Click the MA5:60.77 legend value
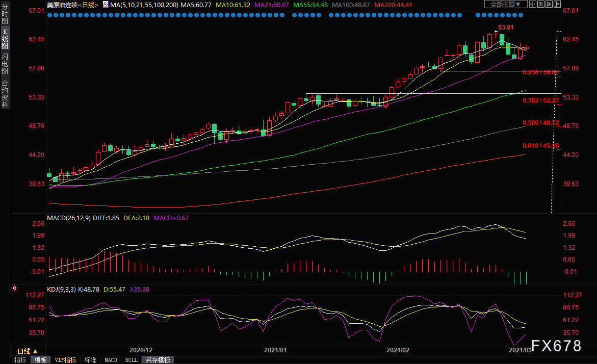597x364 pixels. (196, 5)
